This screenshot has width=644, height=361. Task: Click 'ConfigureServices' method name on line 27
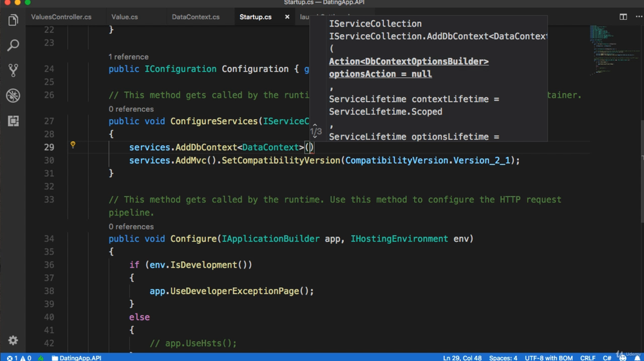pos(214,122)
